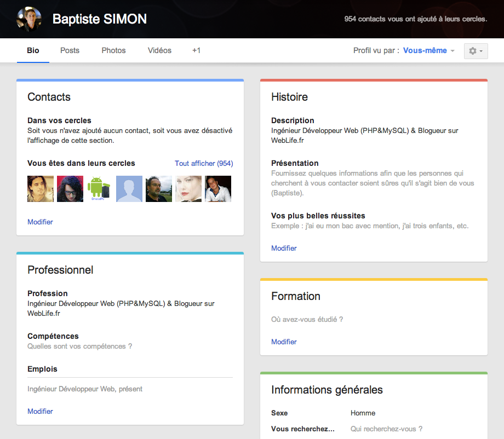Open the first contact thumbnail in circles
This screenshot has width=504, height=439.
[x=41, y=189]
